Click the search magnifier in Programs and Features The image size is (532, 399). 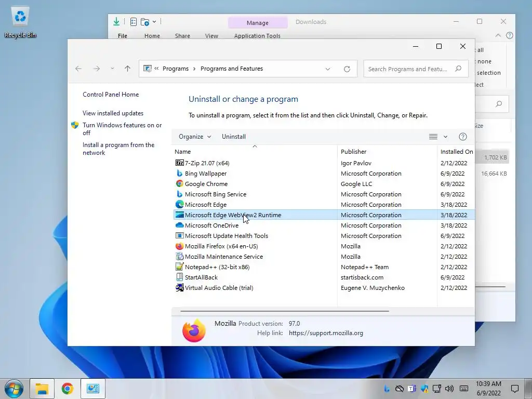(458, 69)
